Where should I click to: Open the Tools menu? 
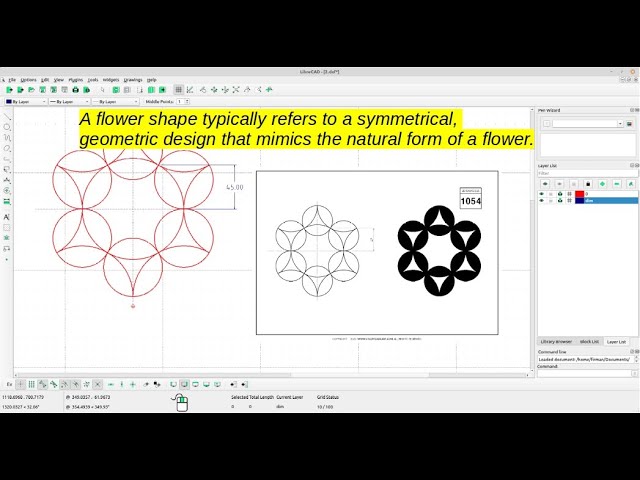coord(93,80)
